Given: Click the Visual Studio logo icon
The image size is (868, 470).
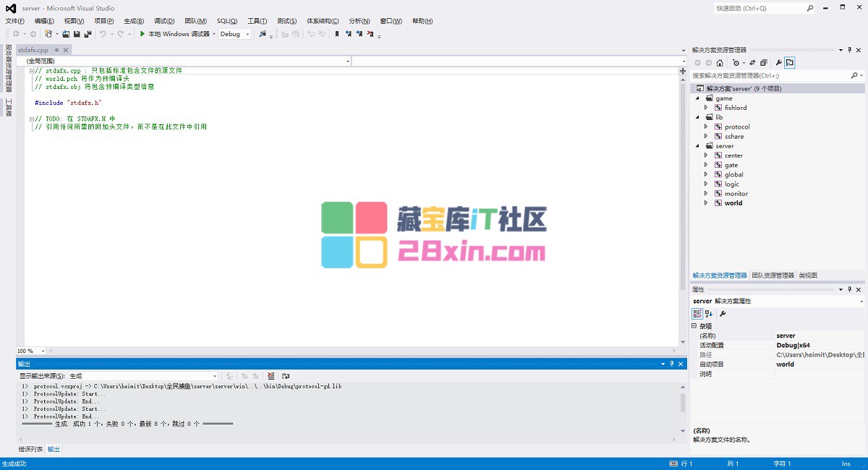Looking at the screenshot, I should click(x=11, y=9).
